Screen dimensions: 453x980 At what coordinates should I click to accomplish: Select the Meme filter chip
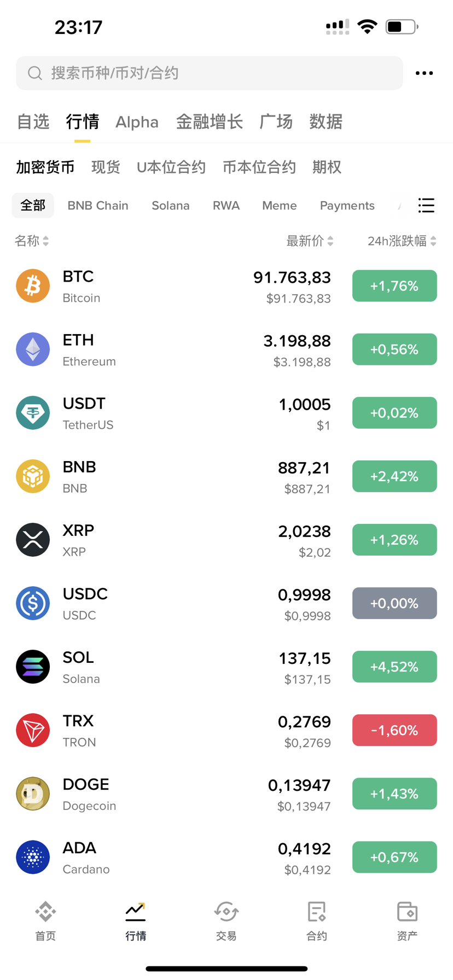coord(280,206)
